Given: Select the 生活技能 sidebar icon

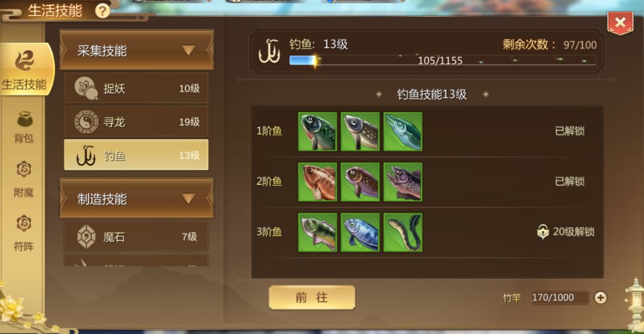Looking at the screenshot, I should click(x=24, y=69).
